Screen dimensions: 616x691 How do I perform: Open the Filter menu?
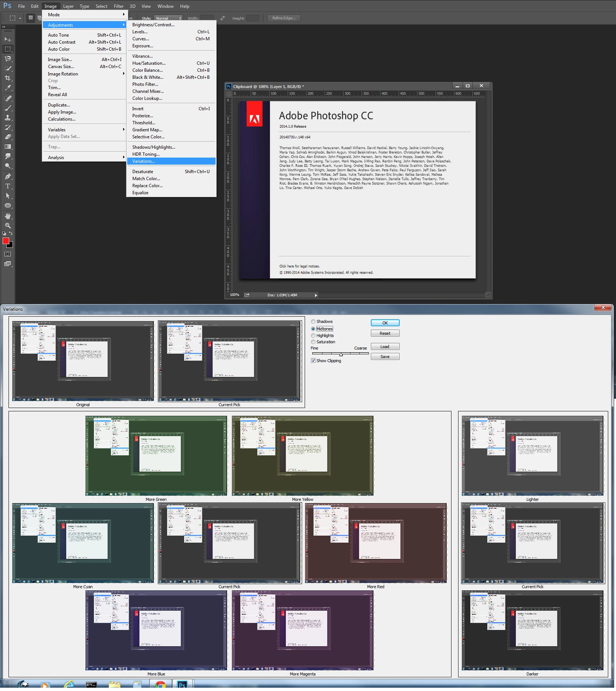[119, 6]
